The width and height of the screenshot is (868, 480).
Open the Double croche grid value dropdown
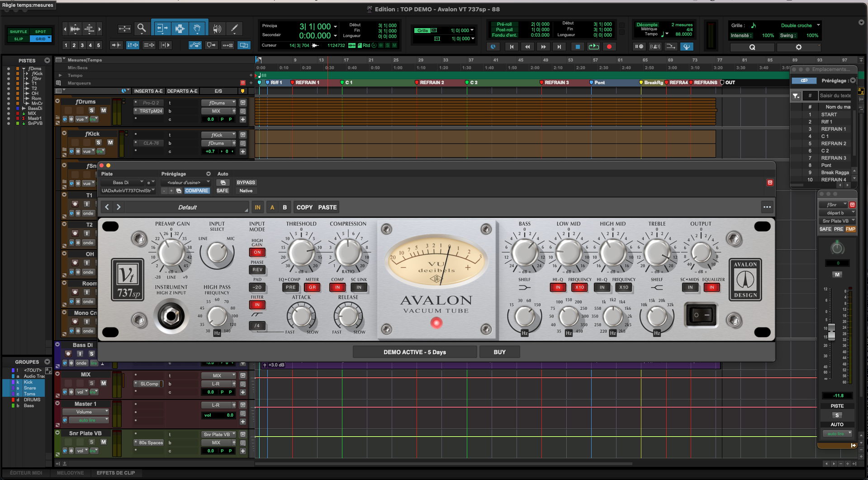pyautogui.click(x=801, y=25)
